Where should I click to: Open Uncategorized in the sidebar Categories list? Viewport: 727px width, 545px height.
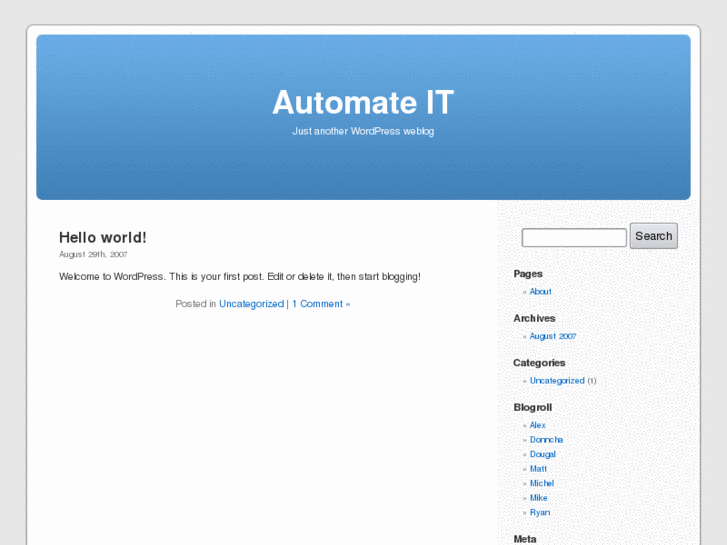[x=557, y=381]
